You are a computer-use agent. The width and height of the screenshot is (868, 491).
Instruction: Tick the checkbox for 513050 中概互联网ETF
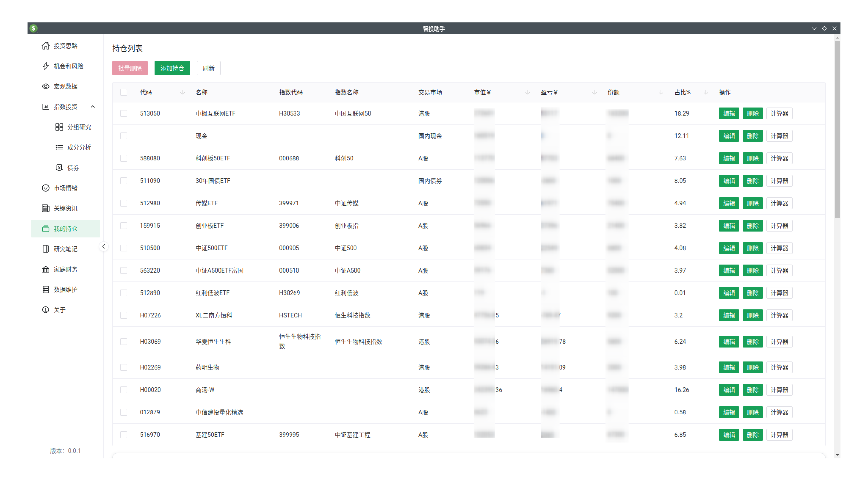coord(123,113)
